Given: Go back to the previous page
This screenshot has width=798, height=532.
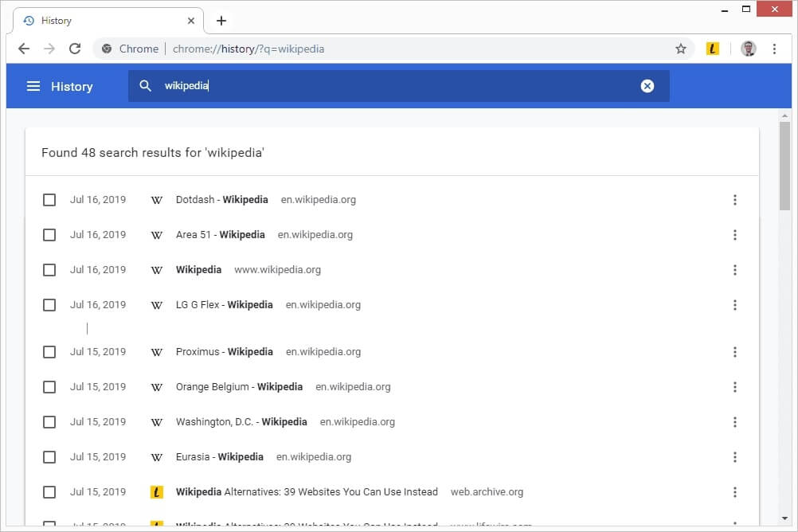Looking at the screenshot, I should 24,49.
